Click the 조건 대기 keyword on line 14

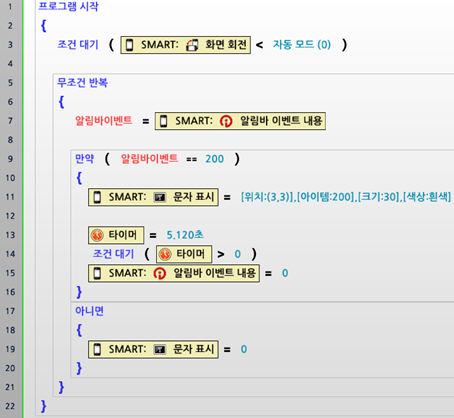pyautogui.click(x=113, y=254)
